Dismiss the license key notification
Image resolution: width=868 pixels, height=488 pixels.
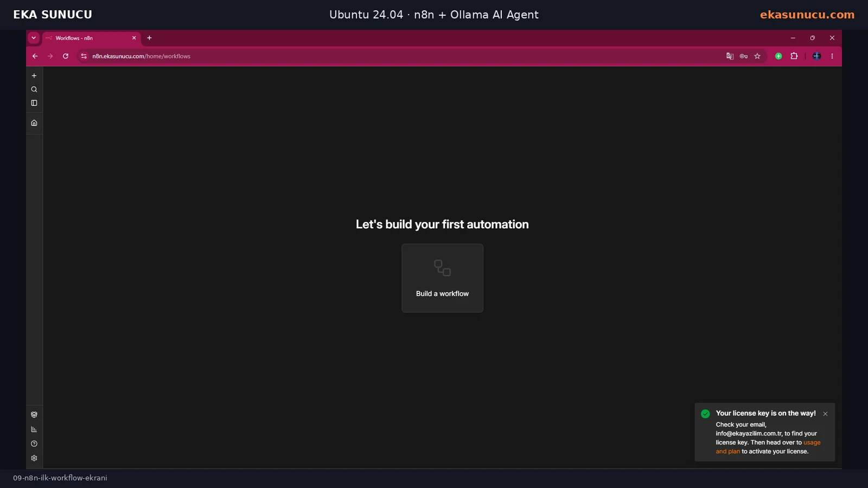click(x=825, y=414)
